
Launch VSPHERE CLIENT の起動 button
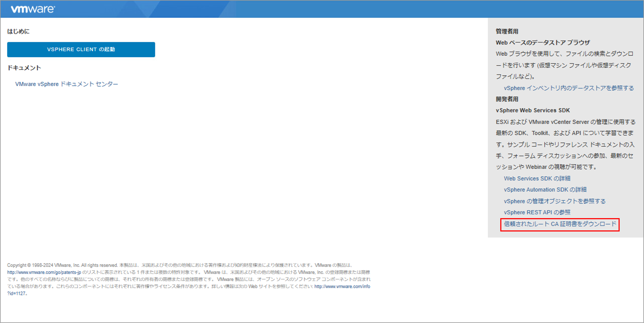81,50
